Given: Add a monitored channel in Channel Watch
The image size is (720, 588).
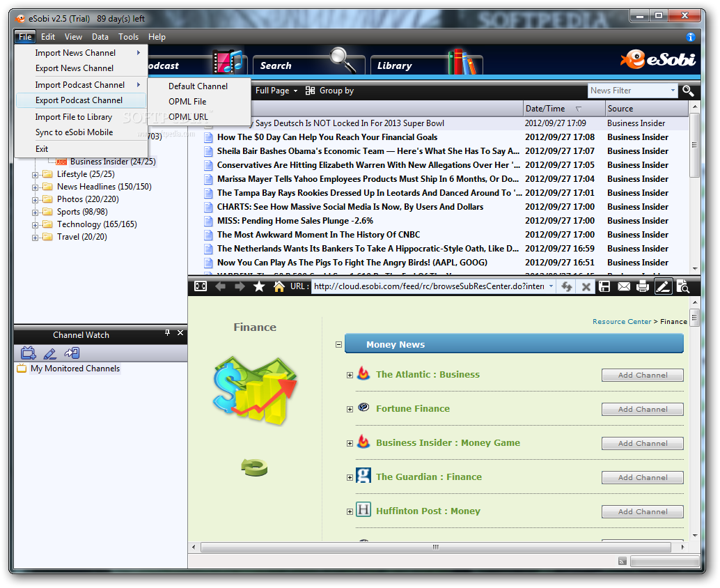Looking at the screenshot, I should [x=28, y=353].
